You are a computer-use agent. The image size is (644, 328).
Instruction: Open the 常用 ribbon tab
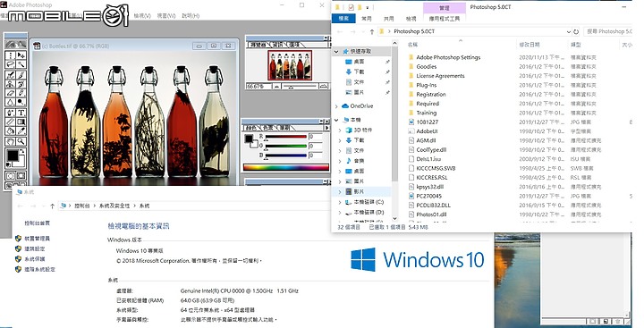(x=366, y=19)
